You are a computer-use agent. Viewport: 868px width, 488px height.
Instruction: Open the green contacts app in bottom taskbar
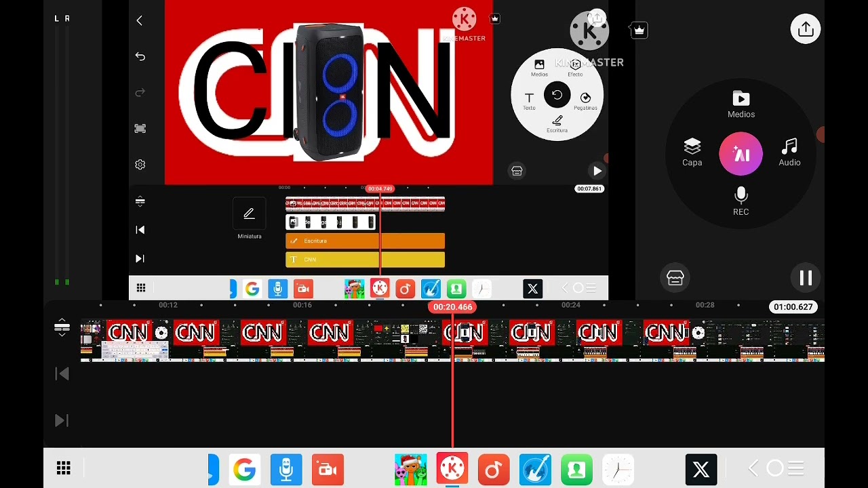(x=576, y=469)
